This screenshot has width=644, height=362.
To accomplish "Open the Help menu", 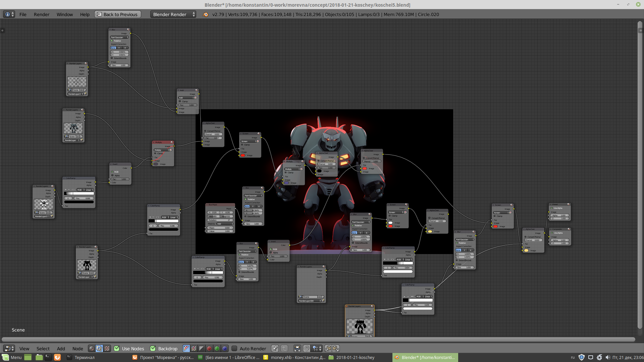I will pos(85,14).
